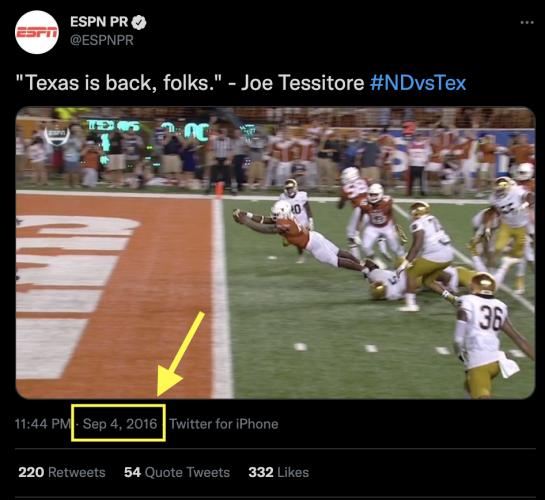
Task: Click the tweet text quoting Joe Tessitore
Action: pyautogui.click(x=190, y=83)
